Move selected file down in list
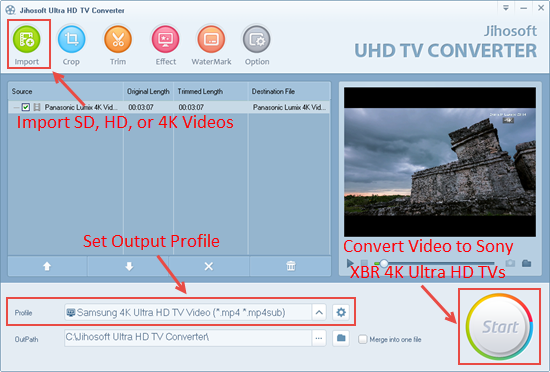550x372 pixels. pos(129,266)
